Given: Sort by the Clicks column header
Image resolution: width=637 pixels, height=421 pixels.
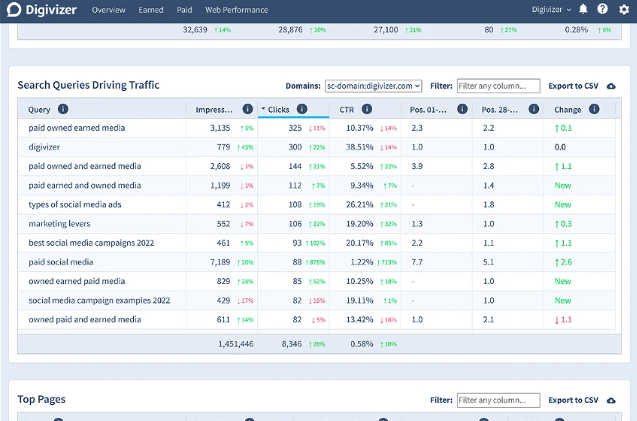Looking at the screenshot, I should coord(277,109).
